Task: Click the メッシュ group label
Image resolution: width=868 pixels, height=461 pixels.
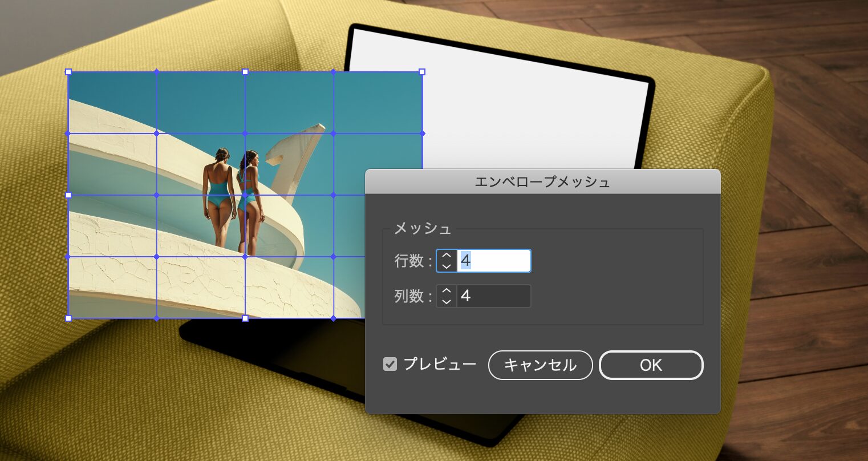Action: pyautogui.click(x=423, y=229)
